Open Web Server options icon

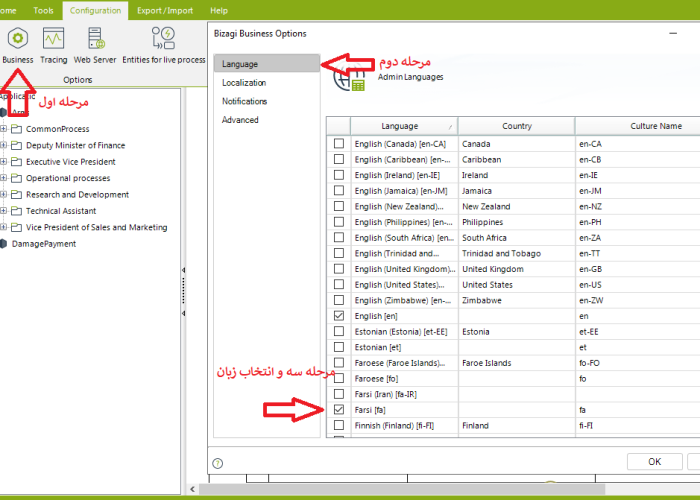(x=95, y=38)
